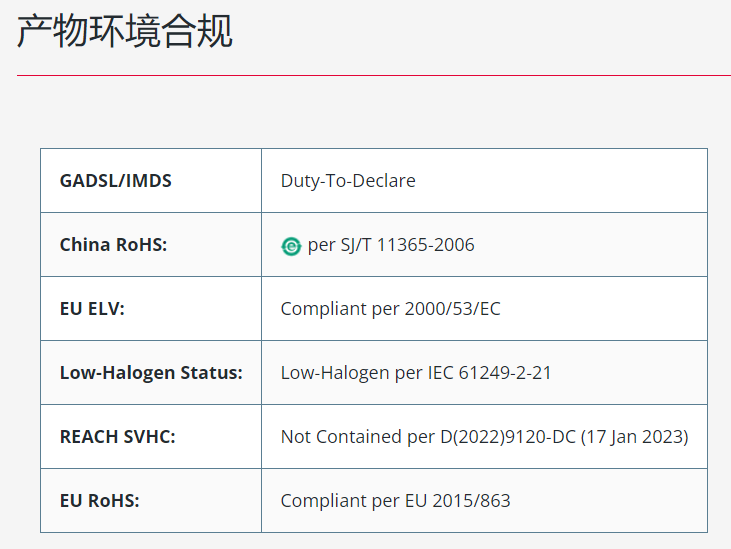Click the red divider line under heading
731x549 pixels.
point(374,75)
